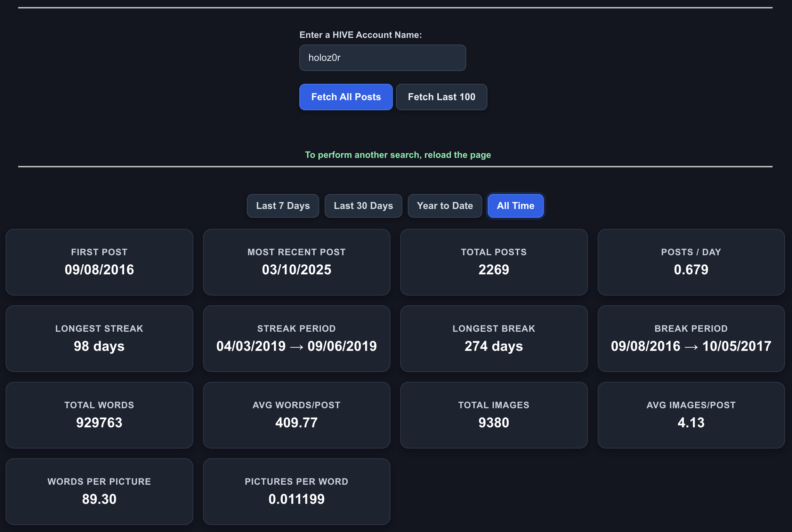Select the All Time filter

[515, 206]
